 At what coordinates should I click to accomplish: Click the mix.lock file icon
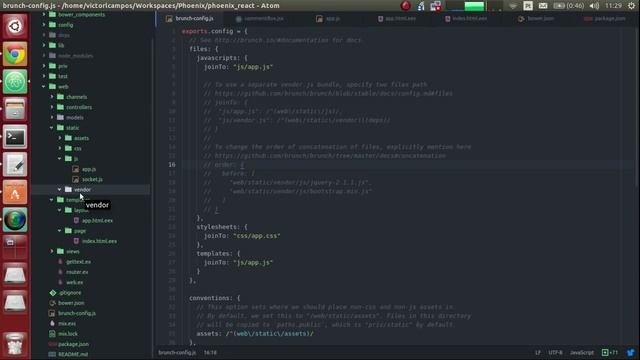tap(52, 333)
